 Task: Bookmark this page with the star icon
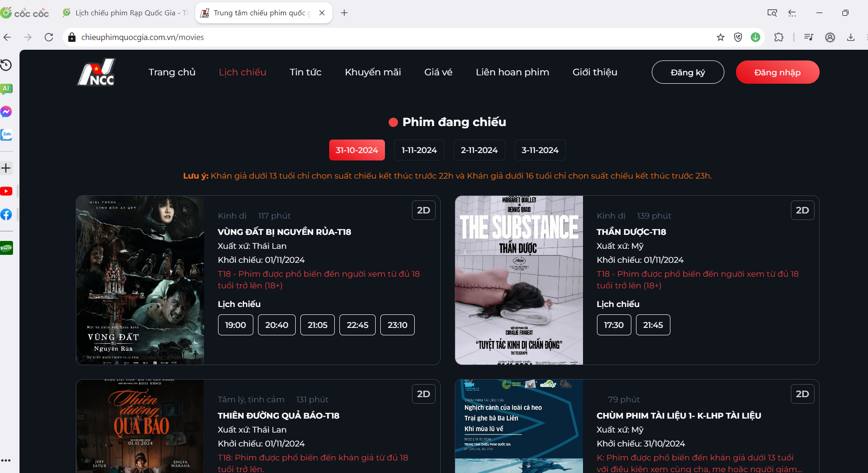(x=720, y=37)
